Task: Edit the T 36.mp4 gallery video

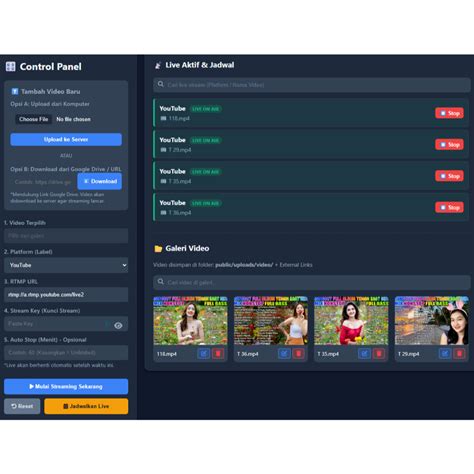Action: coord(284,354)
